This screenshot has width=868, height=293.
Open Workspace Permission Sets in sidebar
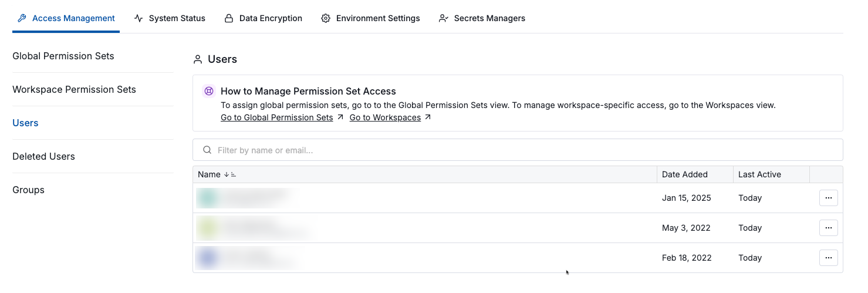tap(74, 90)
